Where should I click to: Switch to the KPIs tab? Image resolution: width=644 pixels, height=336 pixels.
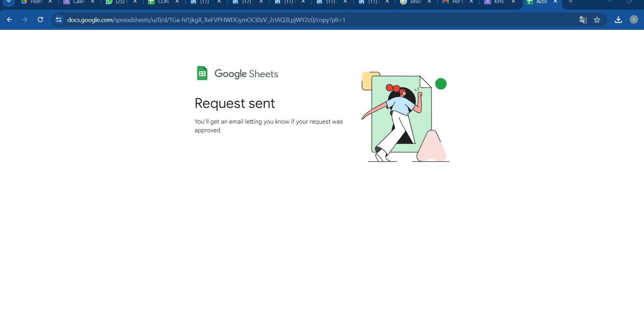click(x=496, y=2)
